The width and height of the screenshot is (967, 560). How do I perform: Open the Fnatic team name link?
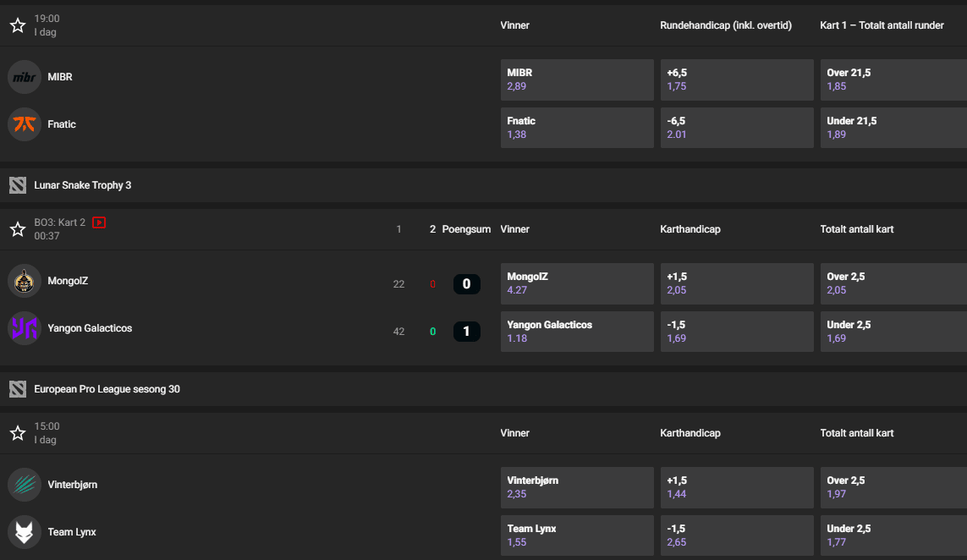tap(62, 124)
